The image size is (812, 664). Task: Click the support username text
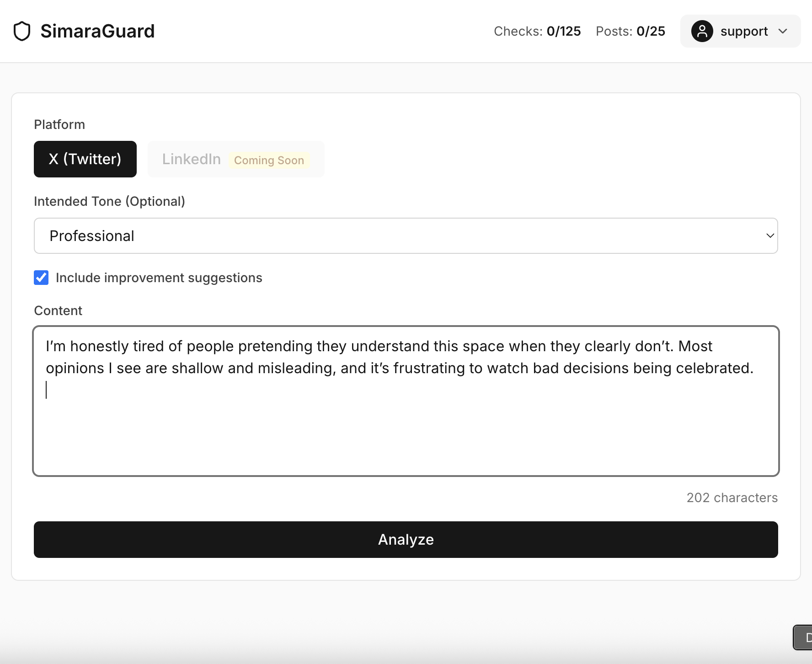(744, 31)
